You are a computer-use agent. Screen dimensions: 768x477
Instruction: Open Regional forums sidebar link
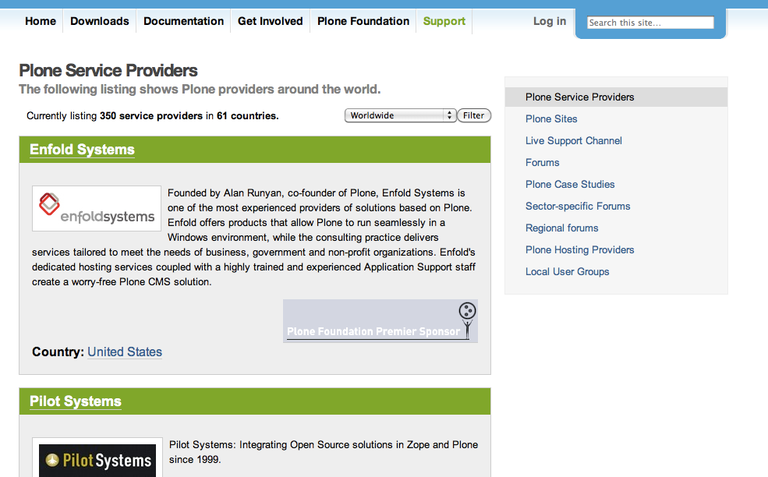coord(562,228)
